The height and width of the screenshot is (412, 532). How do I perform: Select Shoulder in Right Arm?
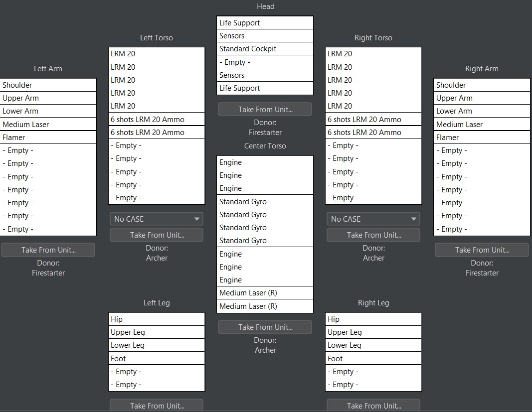click(x=482, y=85)
